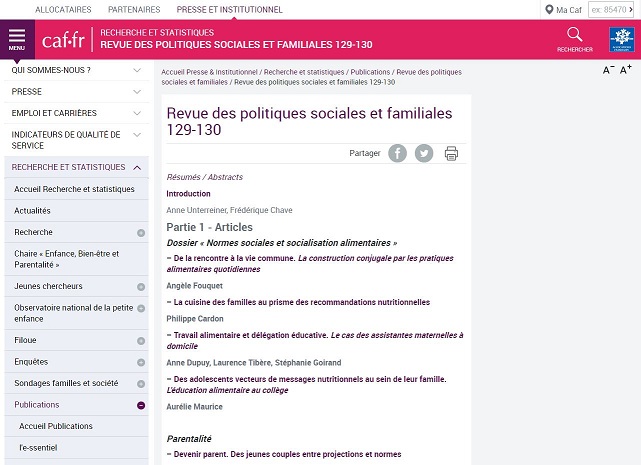Screen dimensions: 641x465
Task: Expand the Qui sommes-nous section
Action: [137, 70]
